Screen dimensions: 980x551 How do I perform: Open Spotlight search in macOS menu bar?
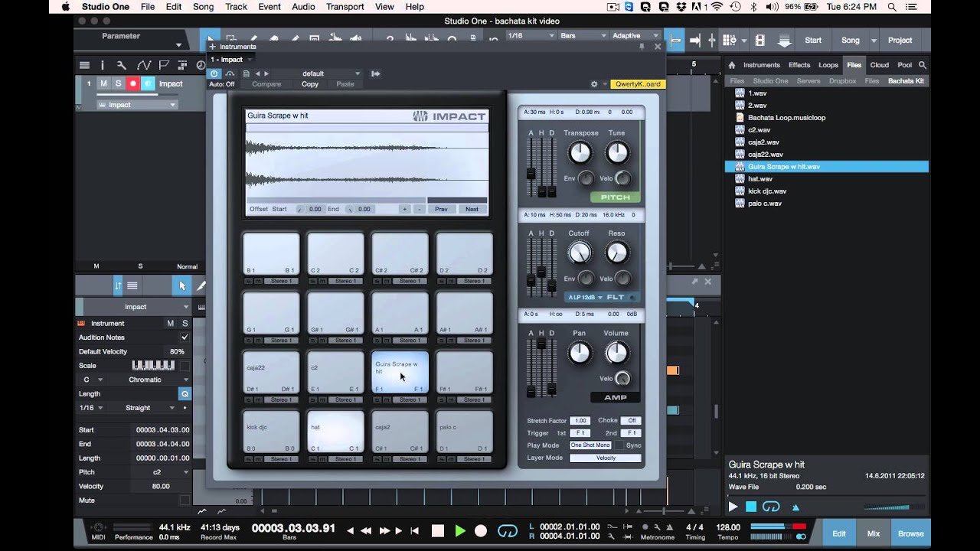pyautogui.click(x=891, y=7)
